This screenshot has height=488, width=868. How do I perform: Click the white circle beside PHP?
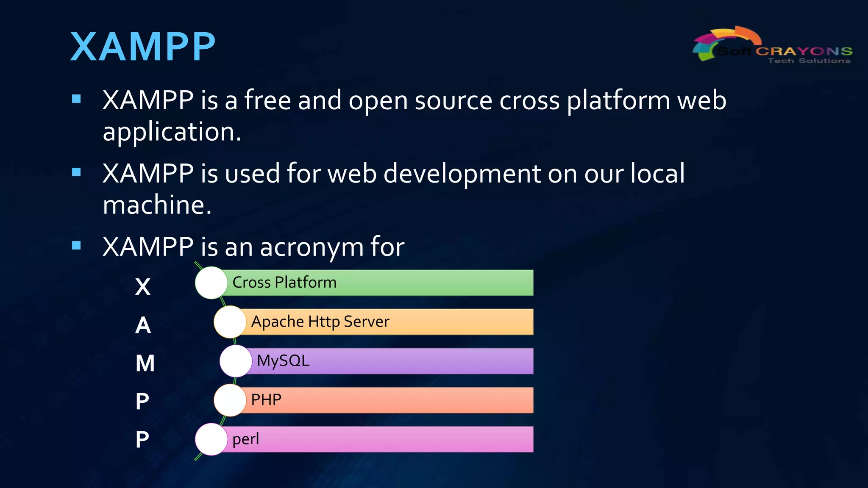point(230,400)
